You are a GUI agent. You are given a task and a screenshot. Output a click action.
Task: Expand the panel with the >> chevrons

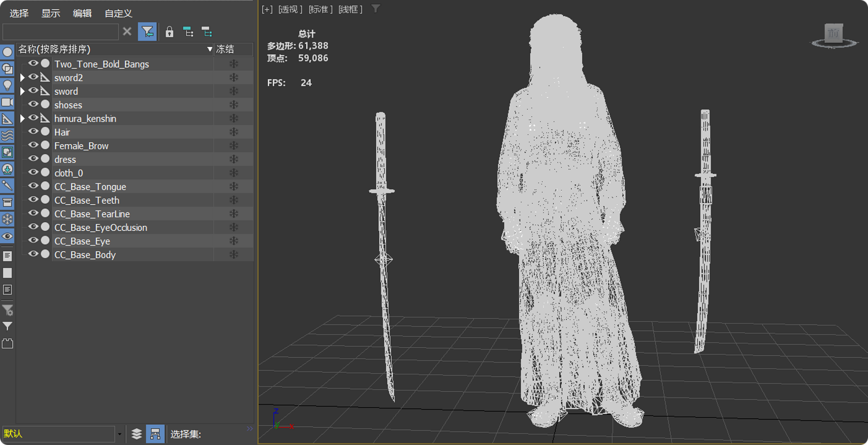click(250, 429)
